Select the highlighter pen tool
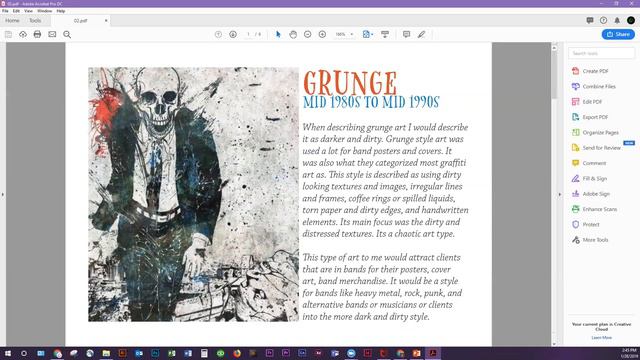640x360 pixels. [x=422, y=34]
